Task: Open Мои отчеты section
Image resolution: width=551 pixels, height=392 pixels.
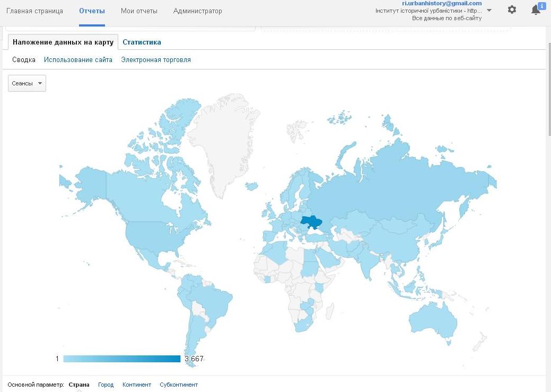Action: [139, 11]
